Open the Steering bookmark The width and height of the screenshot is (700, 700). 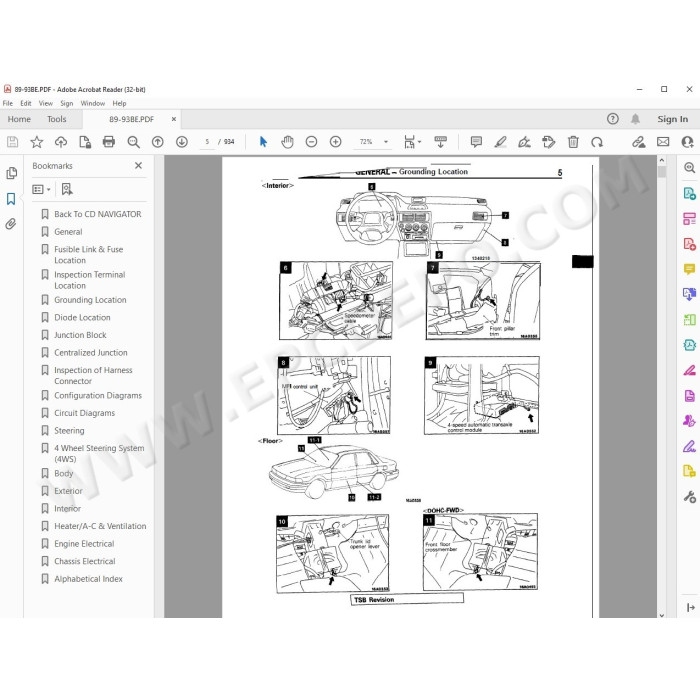tap(69, 430)
